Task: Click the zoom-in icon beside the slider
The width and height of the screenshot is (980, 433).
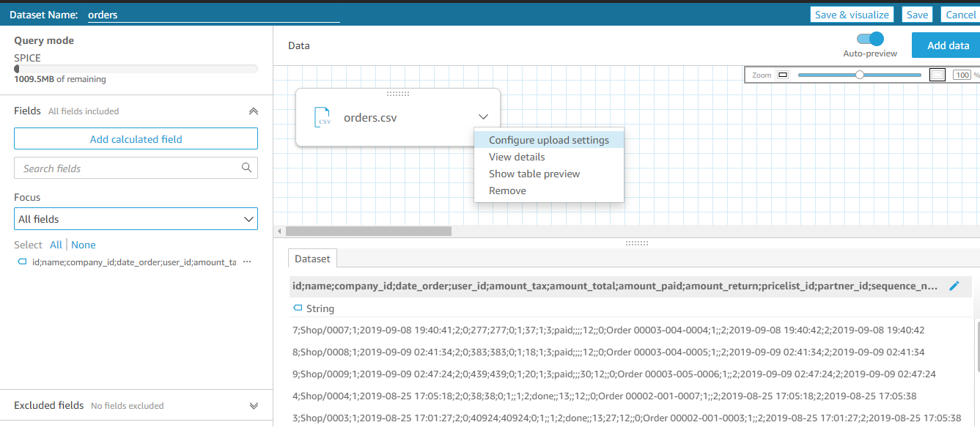Action: pyautogui.click(x=937, y=75)
